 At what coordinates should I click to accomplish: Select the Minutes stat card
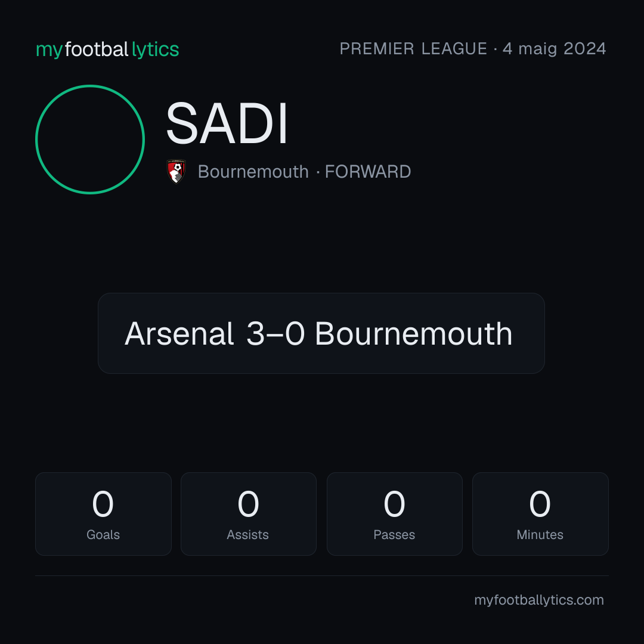540,514
